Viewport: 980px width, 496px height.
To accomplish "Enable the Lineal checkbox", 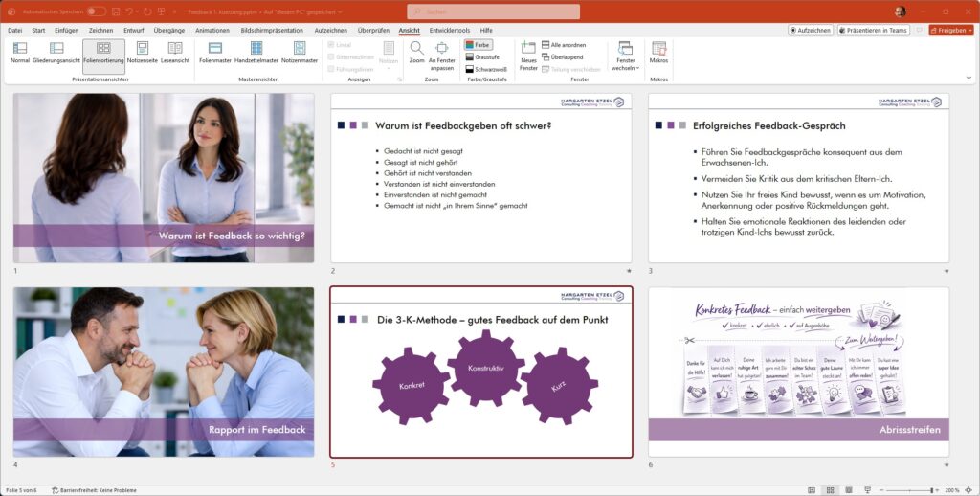I will point(332,45).
